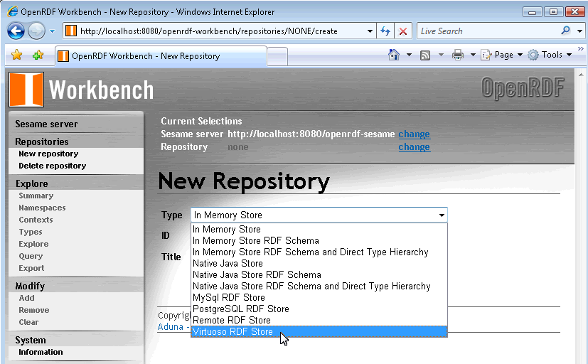This screenshot has height=364, width=588.
Task: Click the RSS feeds icon
Action: 425,55
